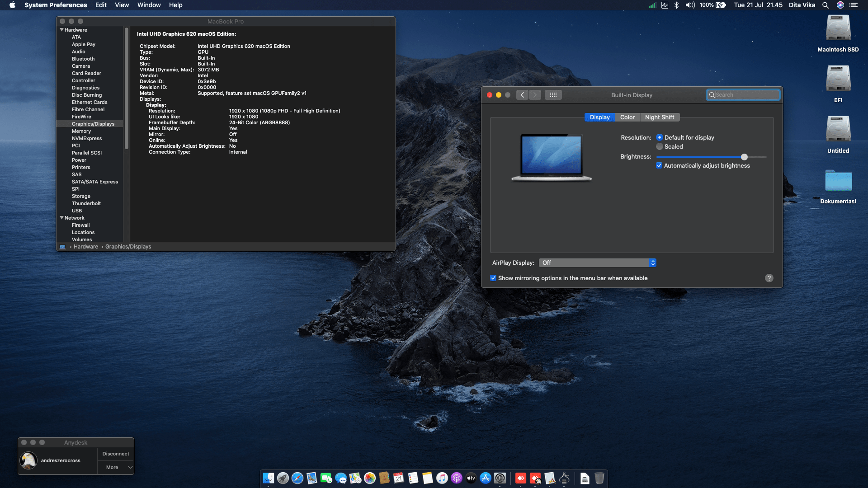Focus the System Preferences search field
The image size is (868, 488).
[743, 95]
